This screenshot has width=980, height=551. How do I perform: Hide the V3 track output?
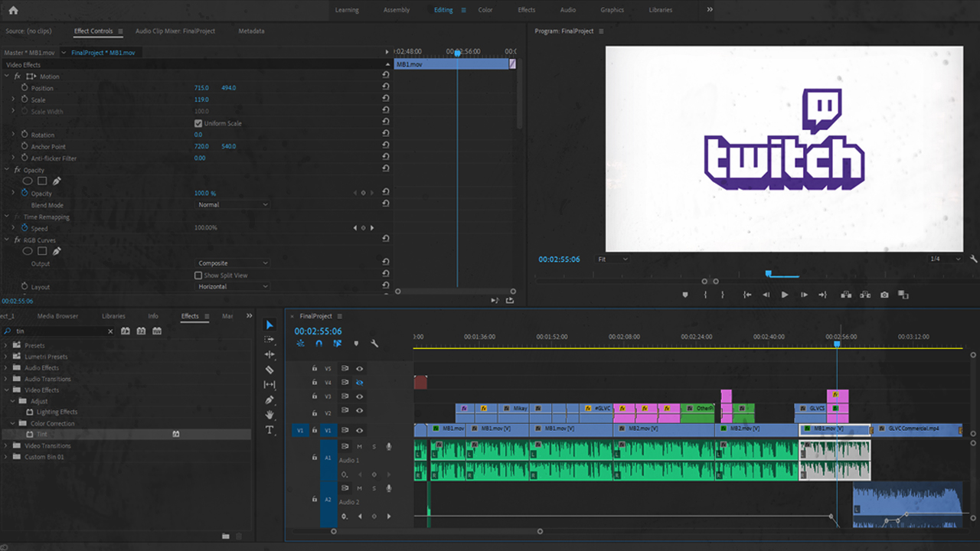[x=359, y=396]
